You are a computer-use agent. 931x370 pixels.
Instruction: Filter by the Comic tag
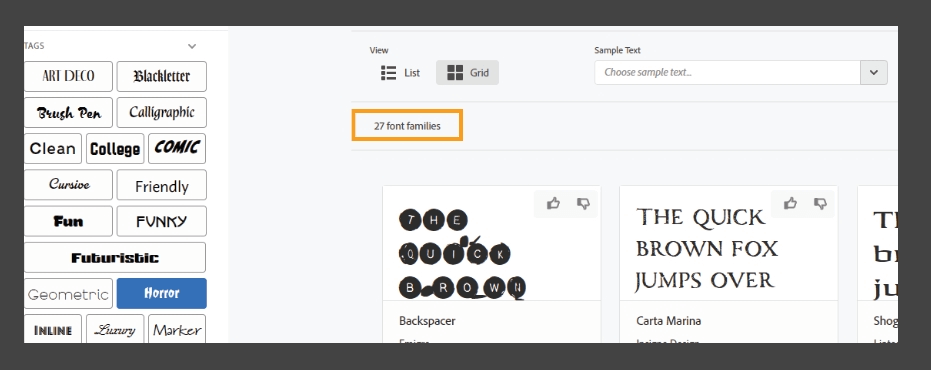[x=177, y=148]
